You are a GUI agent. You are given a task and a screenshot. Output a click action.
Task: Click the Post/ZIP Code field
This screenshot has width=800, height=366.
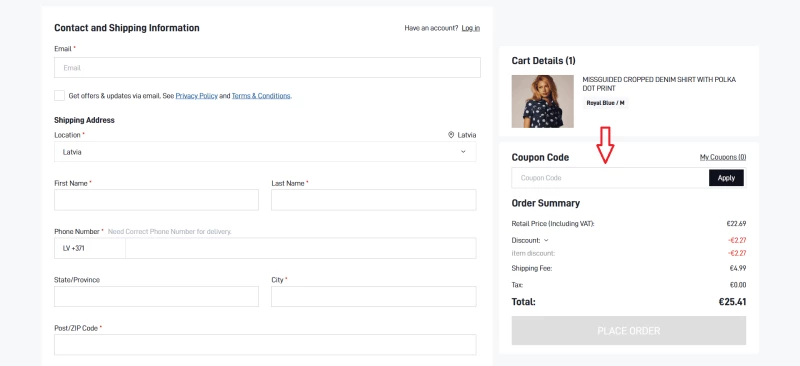pos(265,345)
